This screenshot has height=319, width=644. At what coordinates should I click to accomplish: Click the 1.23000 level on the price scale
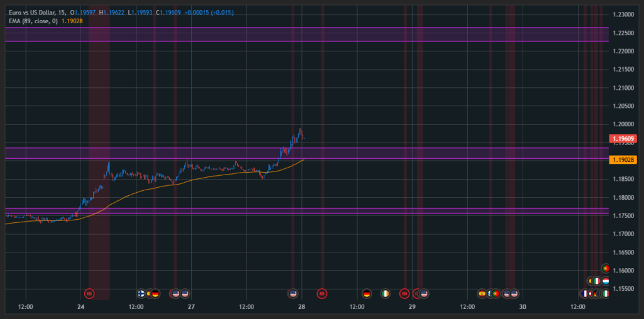pos(623,14)
